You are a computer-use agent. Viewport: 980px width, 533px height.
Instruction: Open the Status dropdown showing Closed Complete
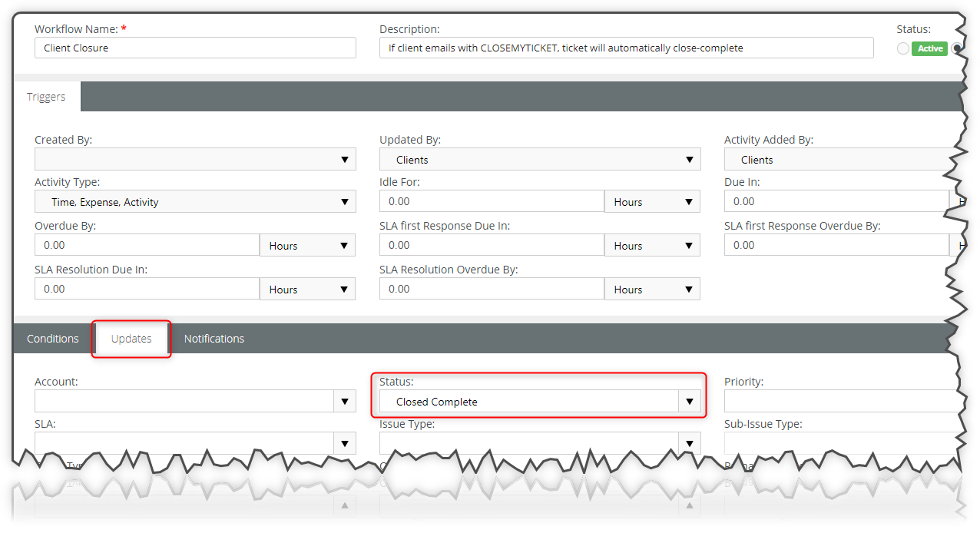(x=689, y=401)
